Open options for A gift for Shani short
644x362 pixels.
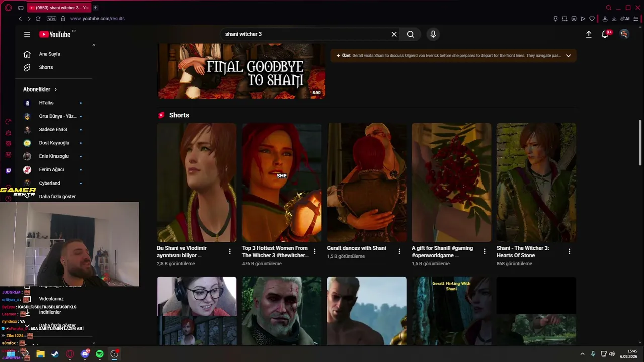[485, 251]
